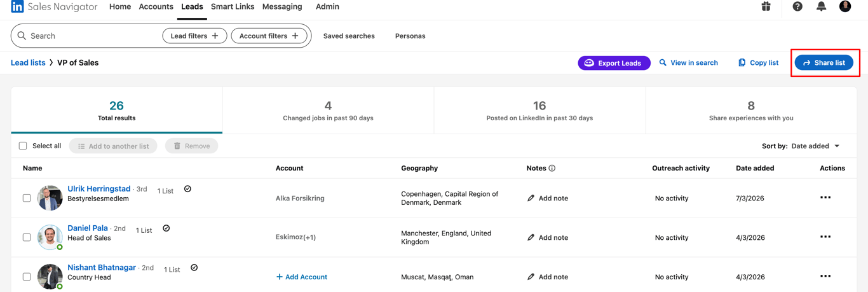Viewport: 868px width, 292px height.
Task: Open Personas
Action: pos(410,36)
